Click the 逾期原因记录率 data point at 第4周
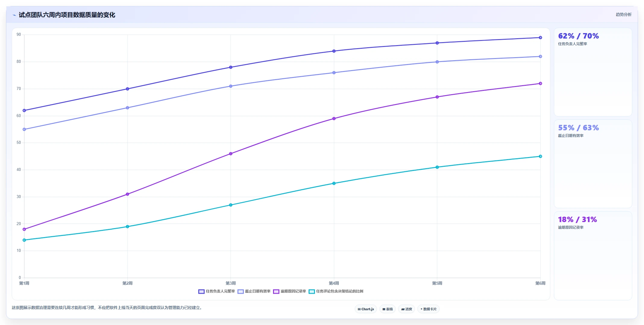 [334, 119]
